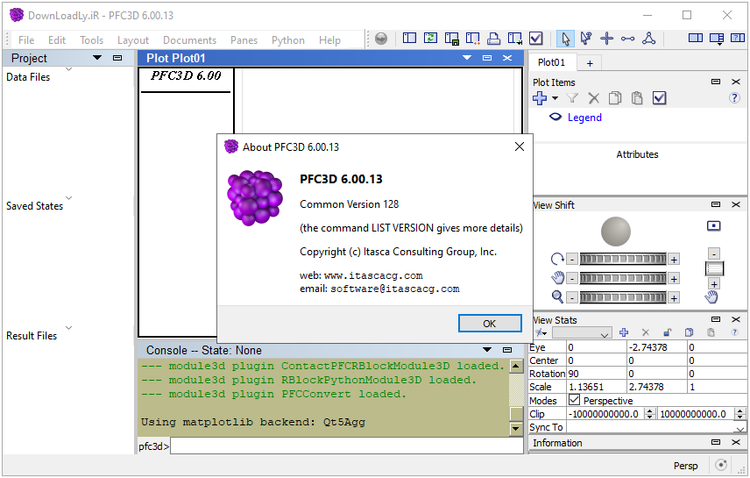Select the distance measure tool
750x478 pixels.
(628, 39)
